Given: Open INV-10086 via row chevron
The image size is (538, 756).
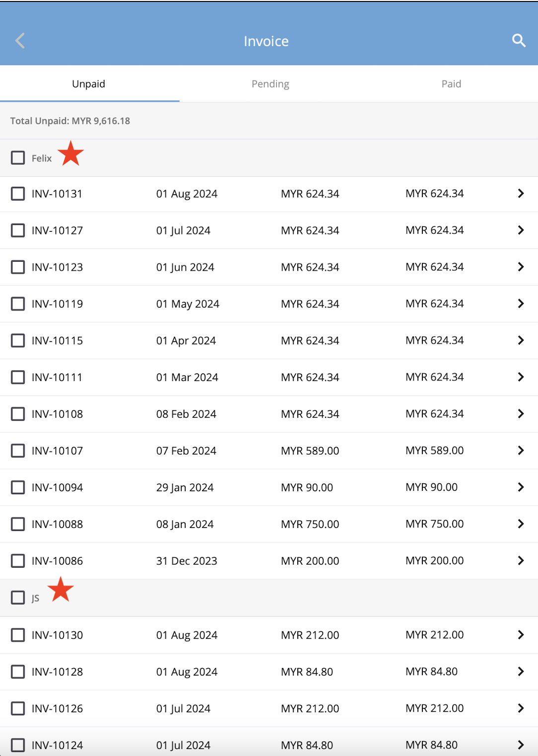Looking at the screenshot, I should 521,561.
